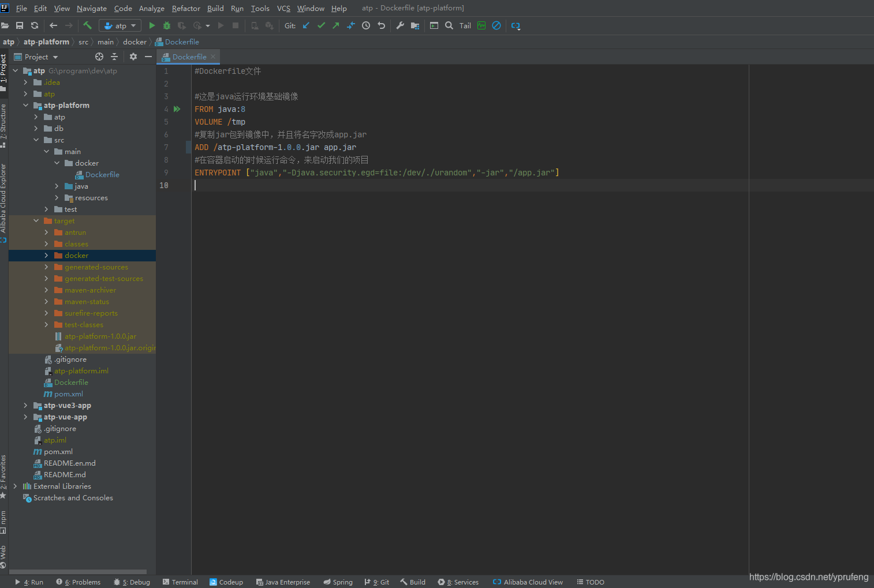Open the run configuration dropdown labeled atp
The height and width of the screenshot is (588, 874).
point(119,25)
